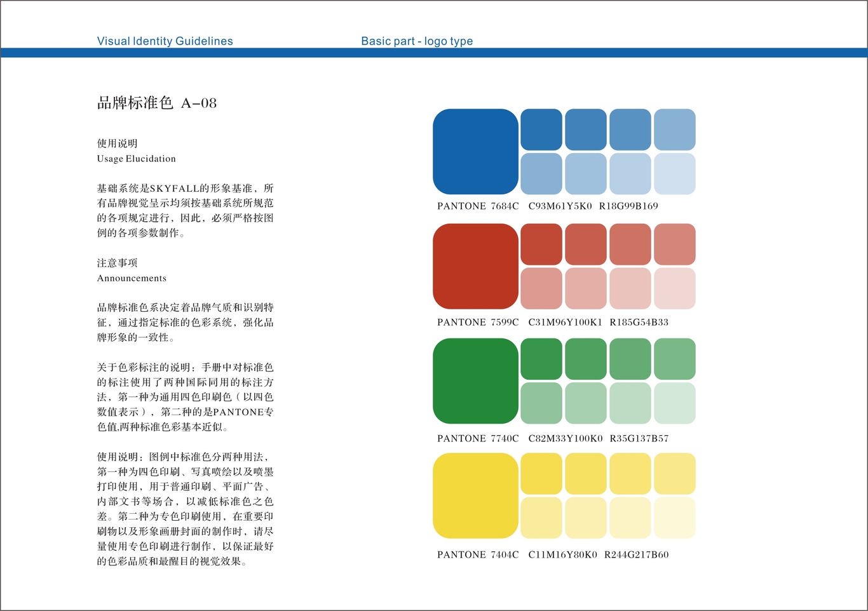Click the 'Visual Identity Guidelines' header text
The width and height of the screenshot is (868, 611).
point(165,41)
